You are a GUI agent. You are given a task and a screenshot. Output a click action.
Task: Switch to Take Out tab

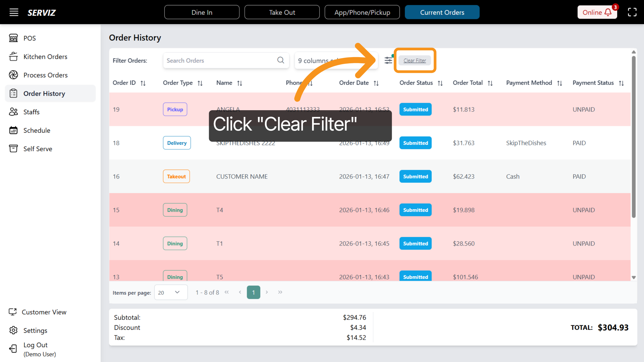[282, 12]
